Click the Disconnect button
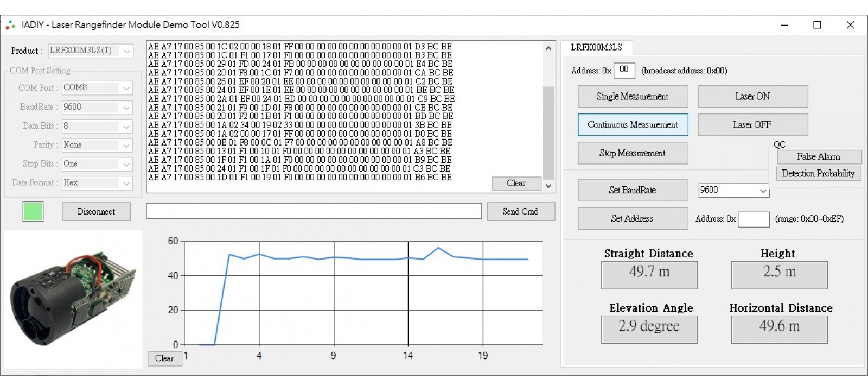The height and width of the screenshot is (391, 868). coord(96,212)
